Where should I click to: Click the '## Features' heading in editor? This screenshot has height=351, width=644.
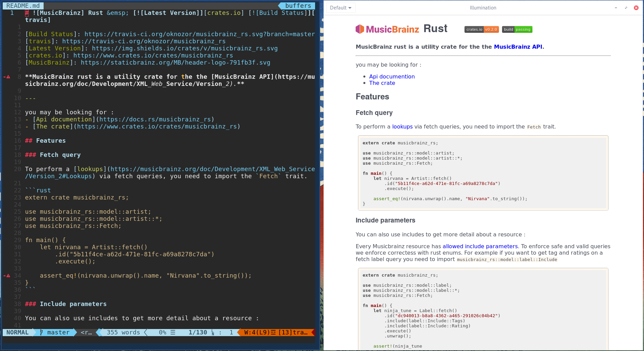point(45,141)
